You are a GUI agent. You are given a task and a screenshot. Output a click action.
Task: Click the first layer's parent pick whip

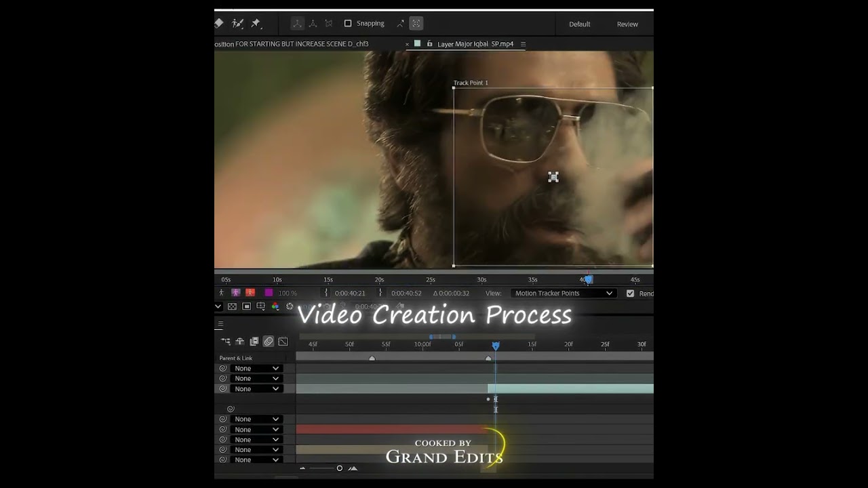222,369
